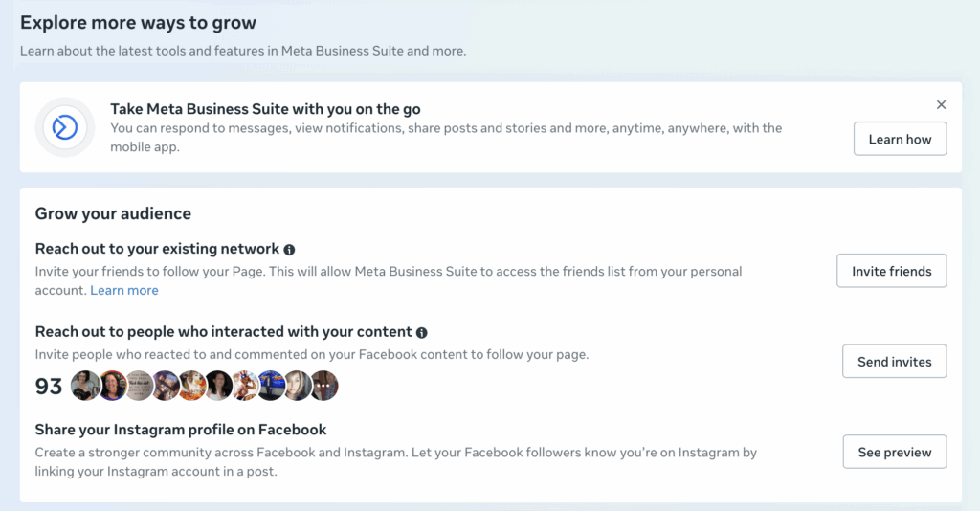Click the Uncle Sam cartoon avatar
The height and width of the screenshot is (511, 980).
[245, 386]
